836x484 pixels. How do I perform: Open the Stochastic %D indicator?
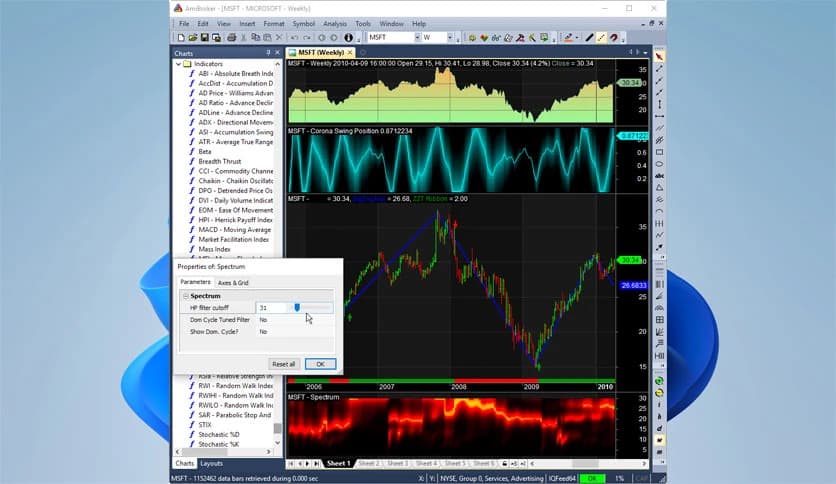point(219,435)
